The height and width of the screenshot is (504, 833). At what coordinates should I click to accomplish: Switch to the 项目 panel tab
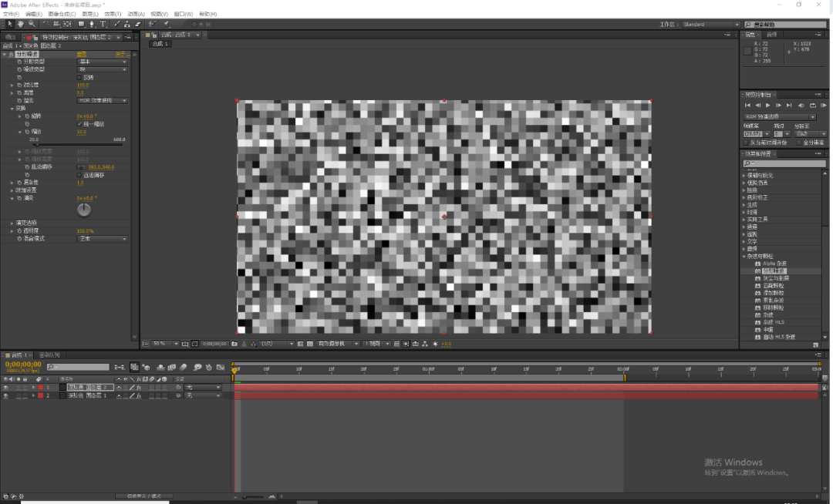[x=9, y=37]
